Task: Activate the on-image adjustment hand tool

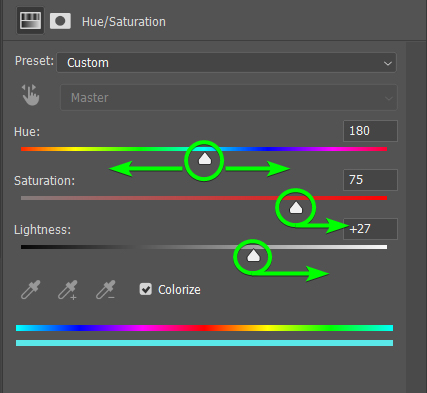Action: (31, 95)
